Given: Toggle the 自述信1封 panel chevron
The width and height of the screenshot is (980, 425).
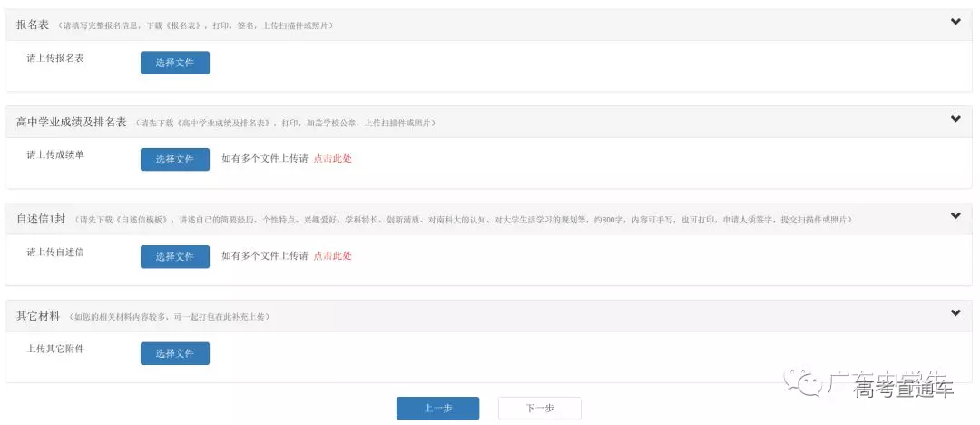Looking at the screenshot, I should click(x=955, y=216).
